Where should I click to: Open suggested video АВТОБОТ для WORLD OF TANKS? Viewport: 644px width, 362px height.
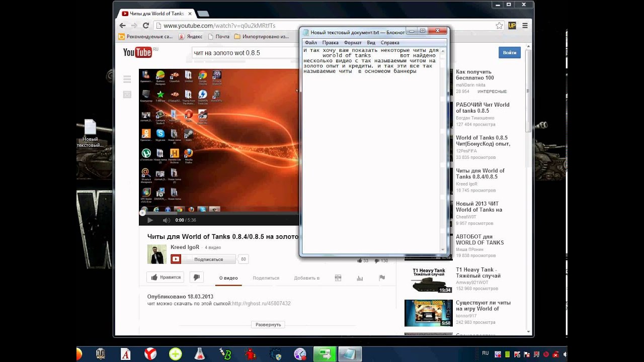480,239
